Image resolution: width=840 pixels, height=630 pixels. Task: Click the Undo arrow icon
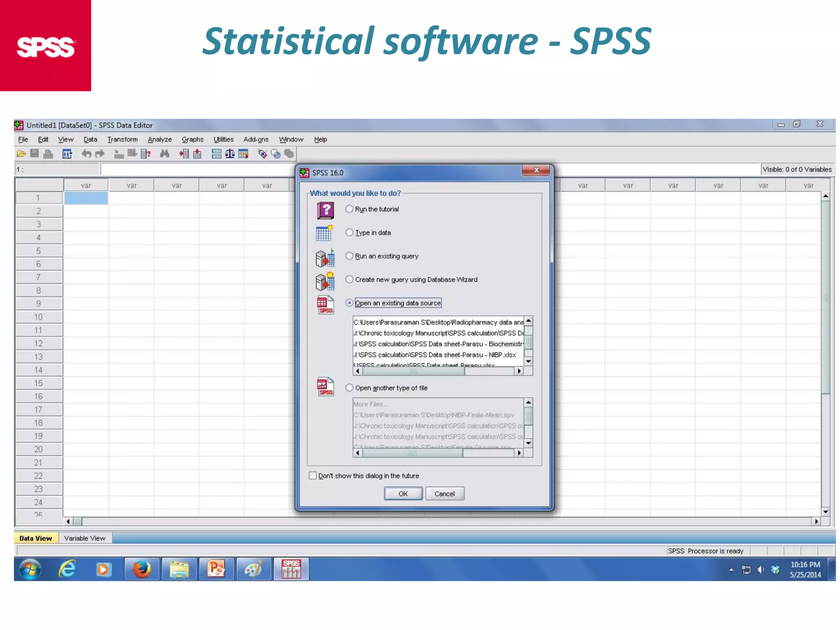[x=86, y=154]
